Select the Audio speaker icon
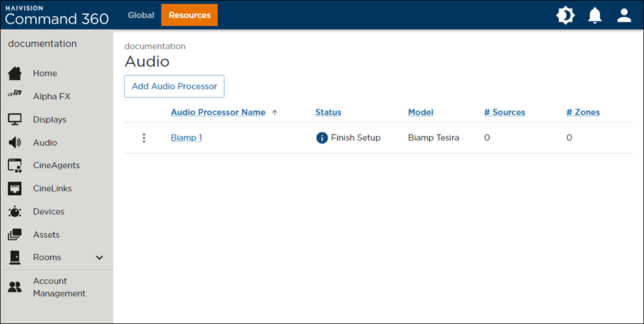 14,143
